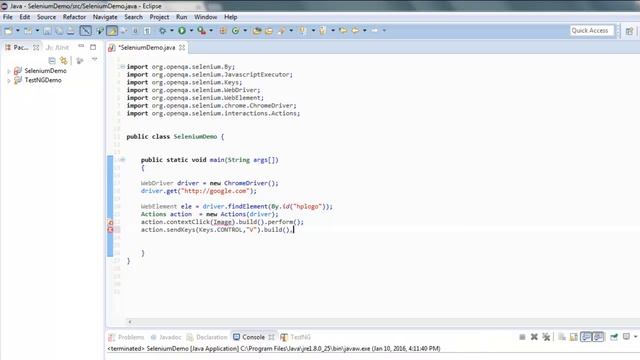The height and width of the screenshot is (360, 640).
Task: Select the TestNGDemo project
Action: point(43,80)
